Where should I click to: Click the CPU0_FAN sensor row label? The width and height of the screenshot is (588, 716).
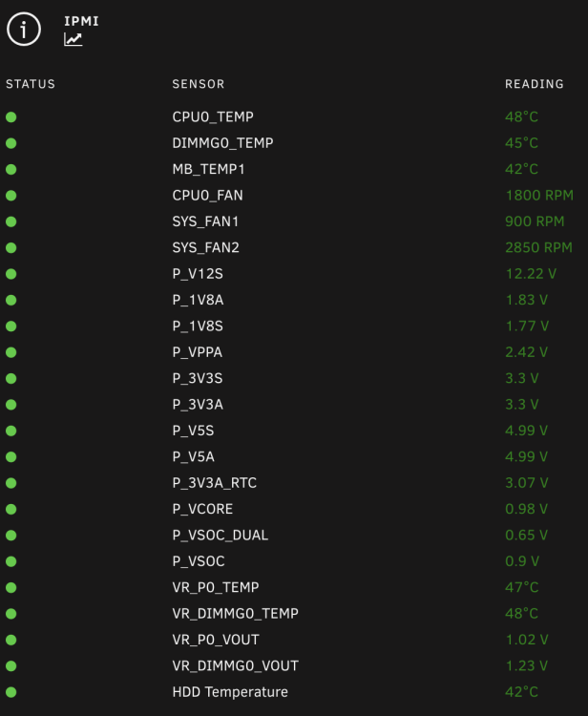[x=208, y=196]
